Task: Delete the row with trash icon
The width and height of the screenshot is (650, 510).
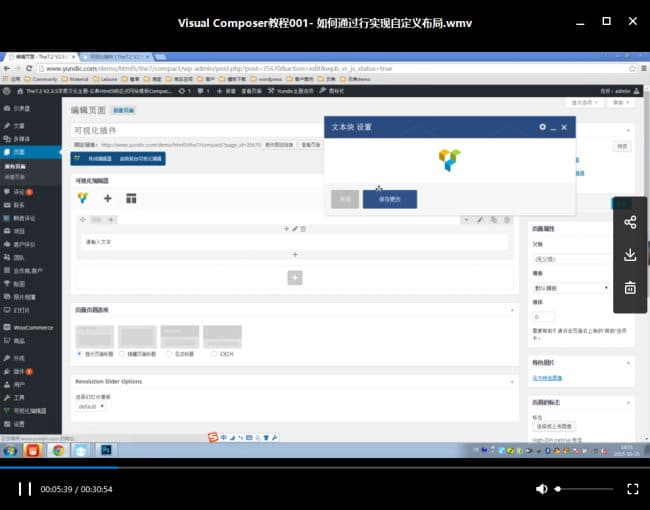Action: click(507, 219)
